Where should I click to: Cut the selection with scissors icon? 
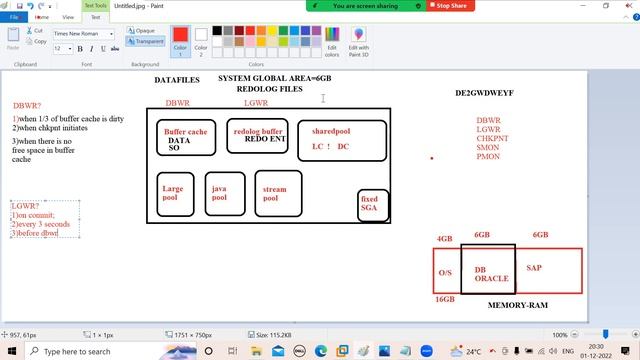coord(35,31)
